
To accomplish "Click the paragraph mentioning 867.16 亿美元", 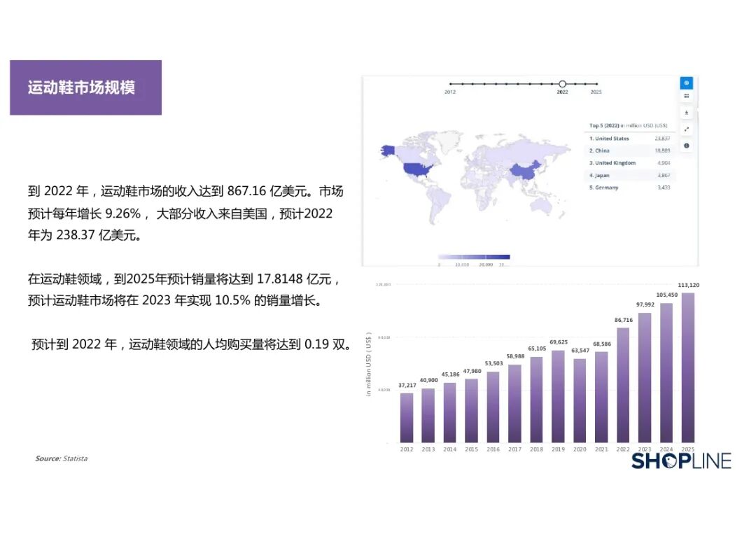I will [x=185, y=213].
